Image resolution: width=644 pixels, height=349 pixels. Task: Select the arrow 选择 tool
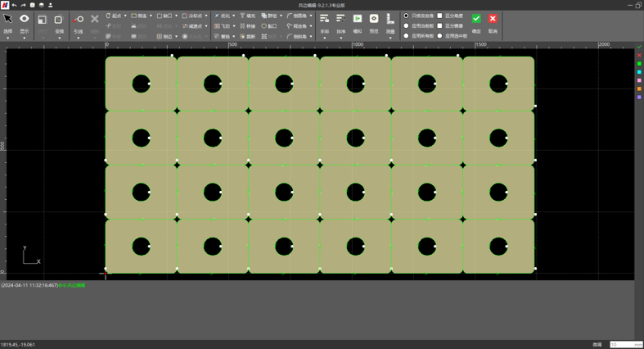(8, 19)
